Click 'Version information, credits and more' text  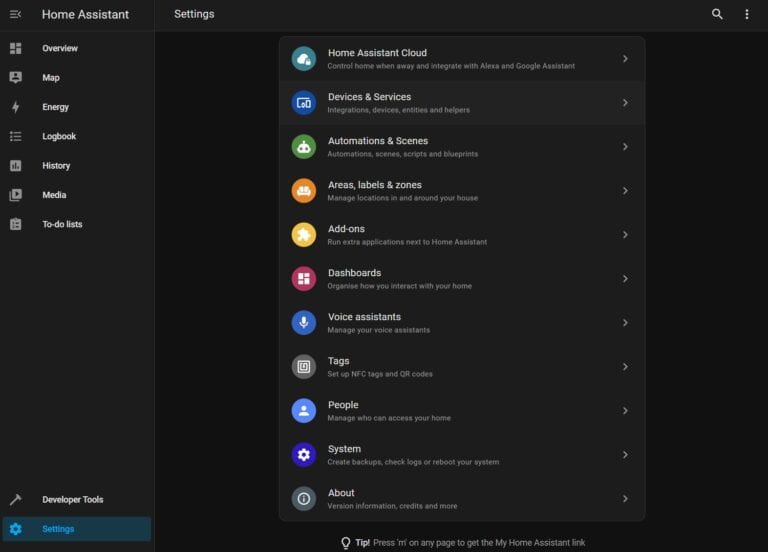[x=392, y=506]
